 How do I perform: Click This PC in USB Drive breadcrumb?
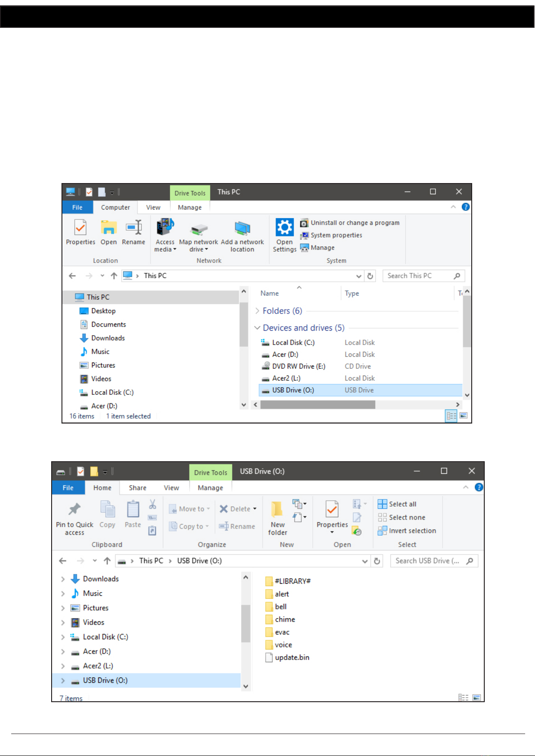tap(151, 561)
